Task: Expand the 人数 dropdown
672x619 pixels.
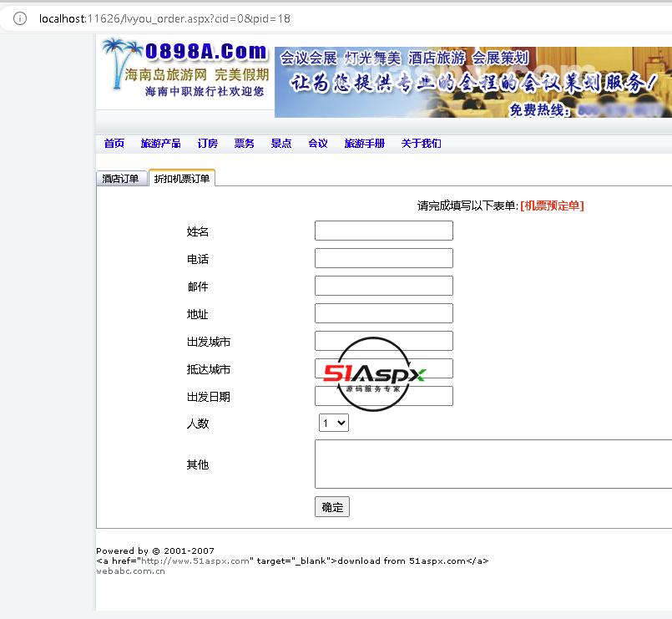Action: pos(333,423)
